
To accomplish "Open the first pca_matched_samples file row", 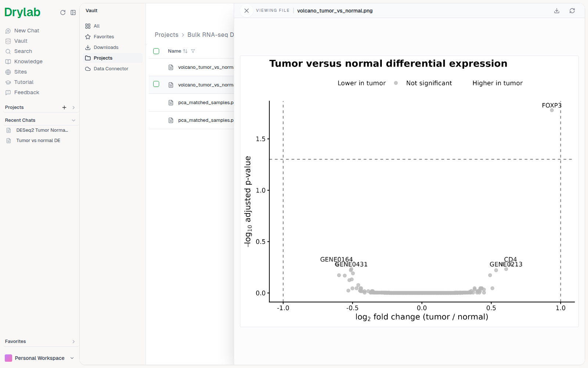I will pos(191,103).
